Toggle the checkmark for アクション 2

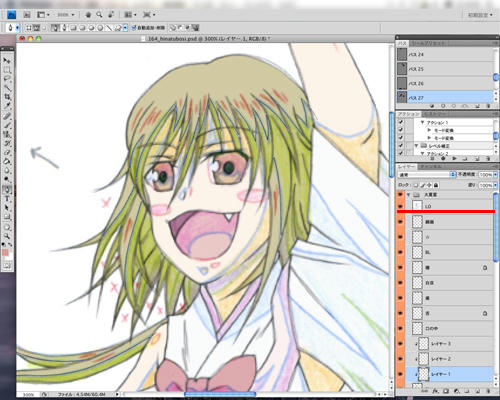[401, 153]
